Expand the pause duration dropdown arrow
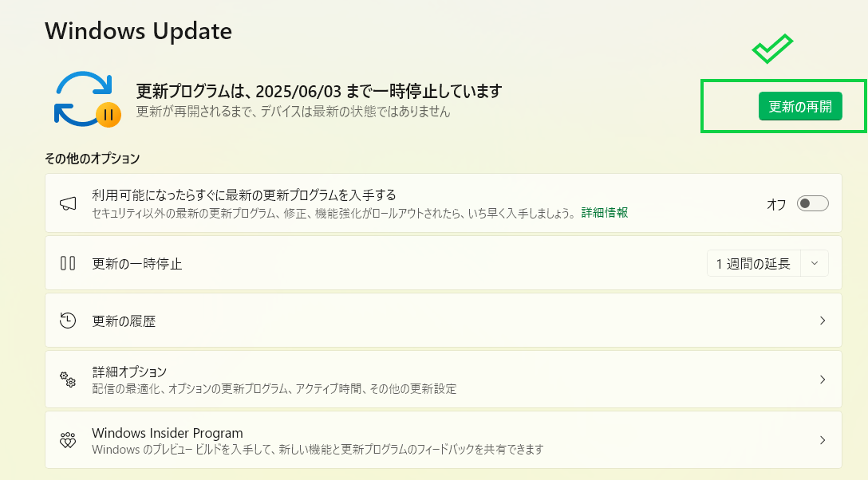Screen dimensions: 868x480 [x=815, y=264]
